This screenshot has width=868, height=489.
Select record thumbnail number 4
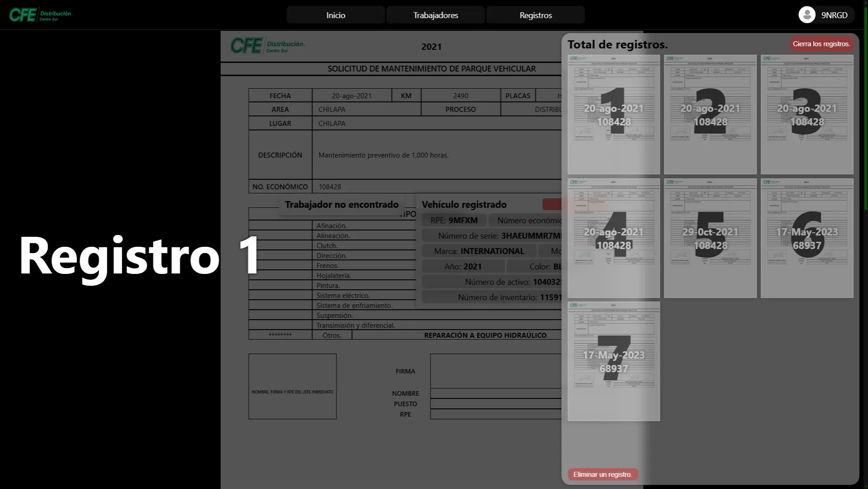(614, 238)
